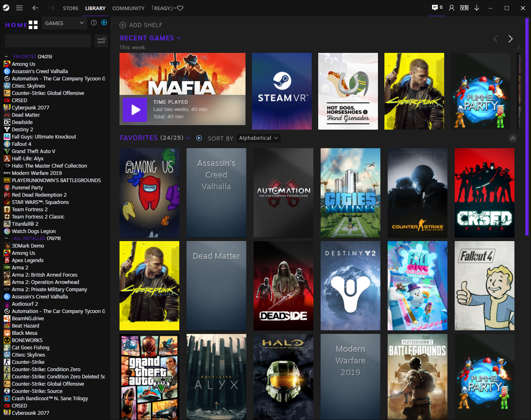Open Modern Warfare 2019 cover tile

(x=351, y=377)
